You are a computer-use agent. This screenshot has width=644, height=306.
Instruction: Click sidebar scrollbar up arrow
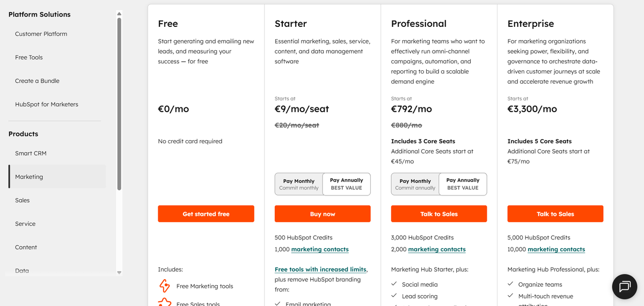(x=119, y=13)
